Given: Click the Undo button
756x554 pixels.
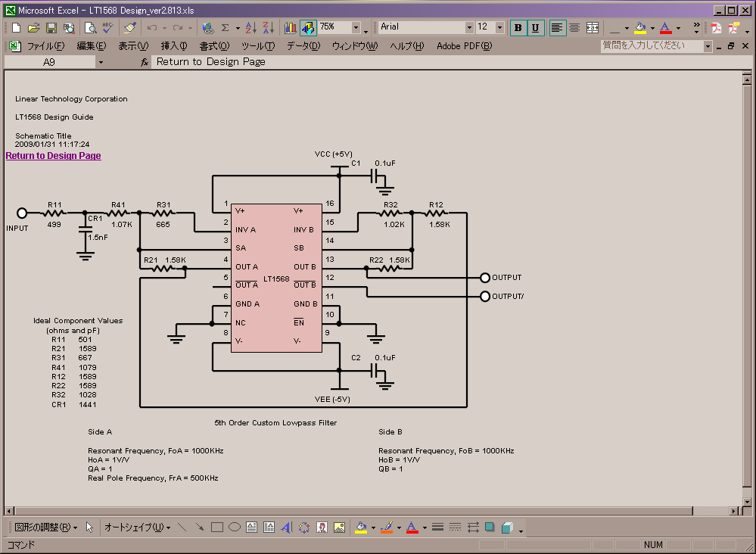Looking at the screenshot, I should (x=152, y=27).
